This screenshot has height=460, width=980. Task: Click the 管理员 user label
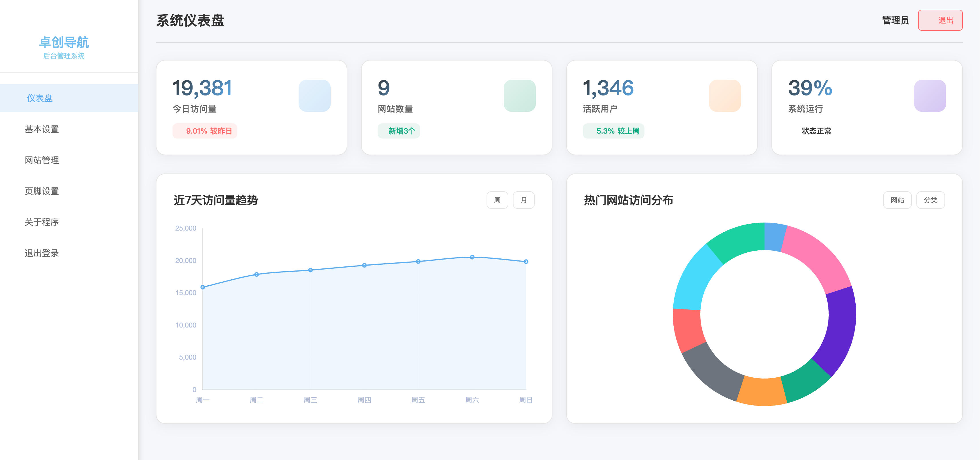pyautogui.click(x=895, y=20)
